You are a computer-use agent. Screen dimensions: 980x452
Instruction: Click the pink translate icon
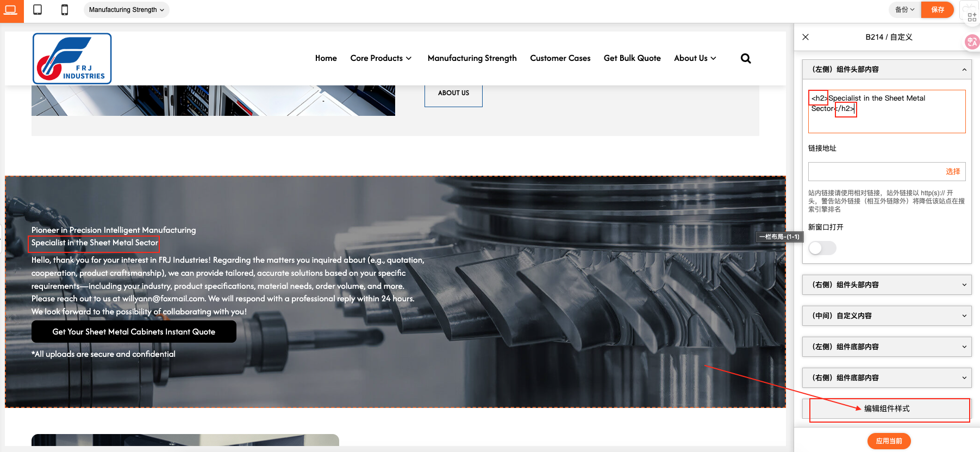point(972,42)
